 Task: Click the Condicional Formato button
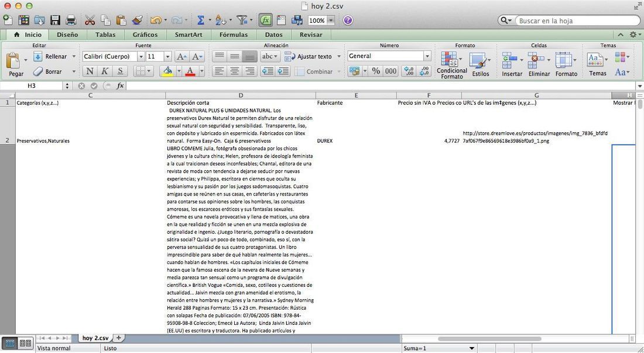pos(452,64)
